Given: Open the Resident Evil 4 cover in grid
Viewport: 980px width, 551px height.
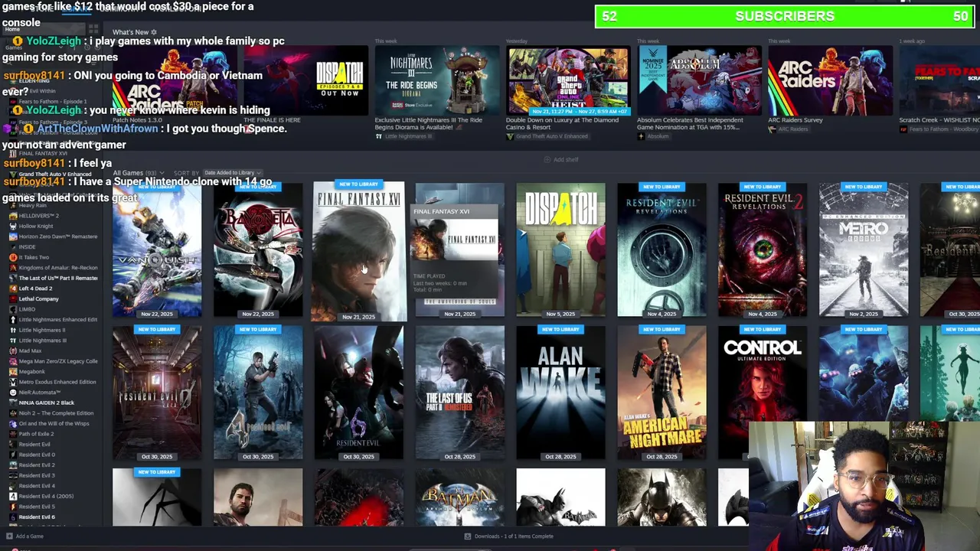Looking at the screenshot, I should click(258, 393).
